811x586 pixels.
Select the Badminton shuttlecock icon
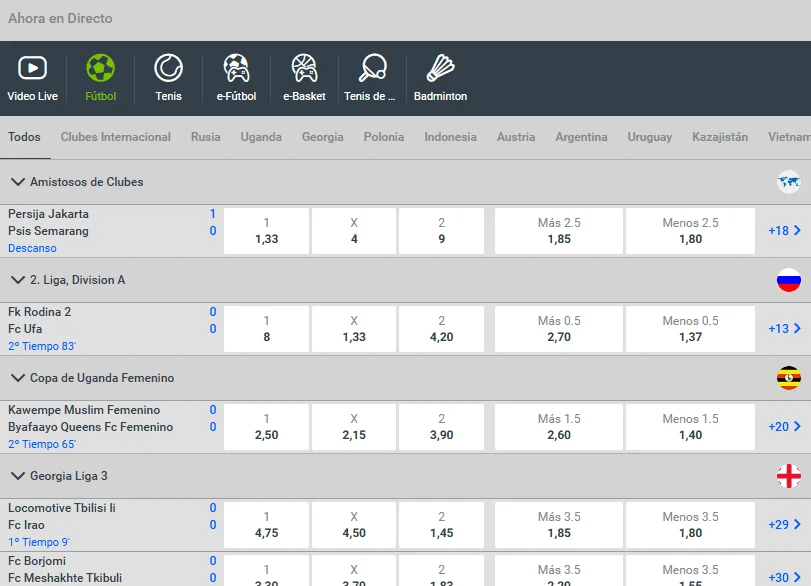click(440, 68)
